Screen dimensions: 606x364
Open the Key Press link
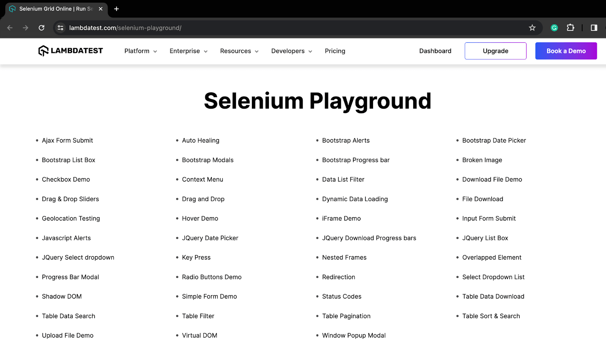196,257
